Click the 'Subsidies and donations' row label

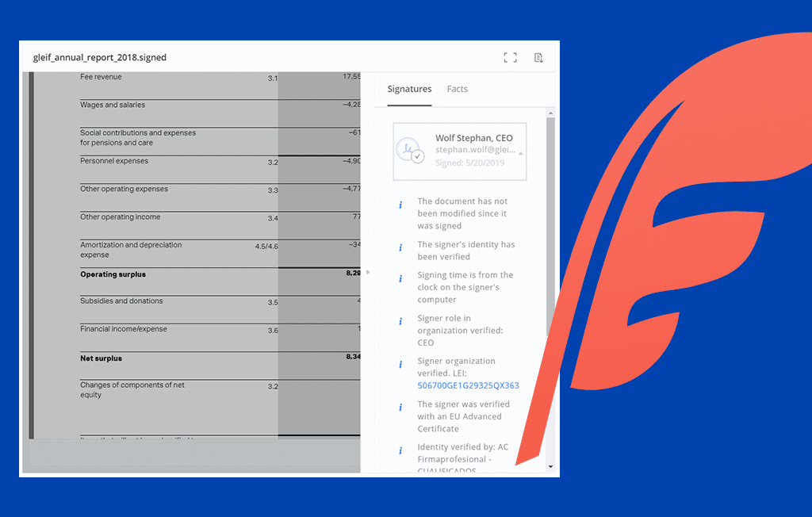(x=121, y=301)
